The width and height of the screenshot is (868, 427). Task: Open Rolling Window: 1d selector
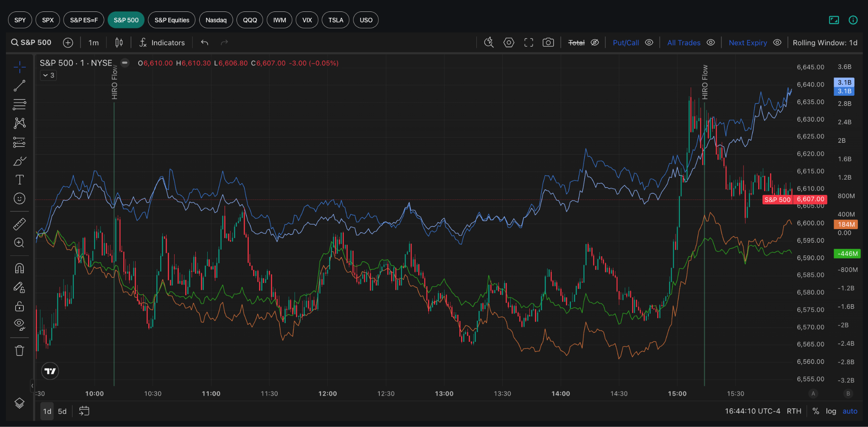[x=825, y=43]
